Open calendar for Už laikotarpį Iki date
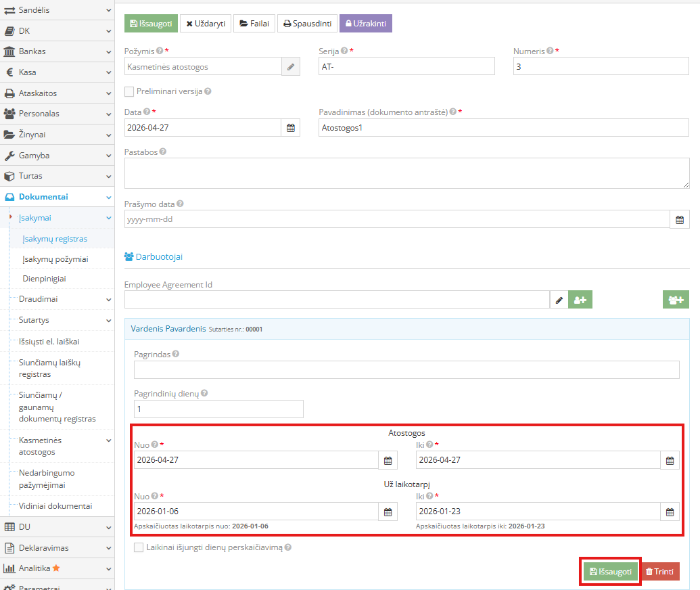700x590 pixels. coord(670,512)
